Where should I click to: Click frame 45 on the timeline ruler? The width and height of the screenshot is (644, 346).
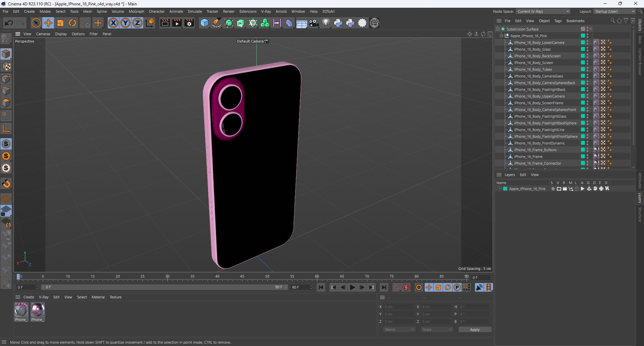(x=242, y=277)
